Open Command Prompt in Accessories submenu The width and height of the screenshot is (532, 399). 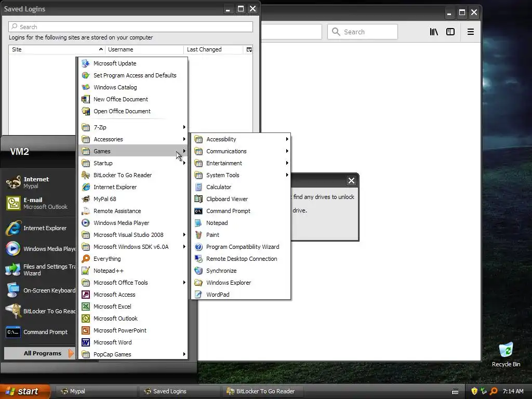(x=241, y=211)
